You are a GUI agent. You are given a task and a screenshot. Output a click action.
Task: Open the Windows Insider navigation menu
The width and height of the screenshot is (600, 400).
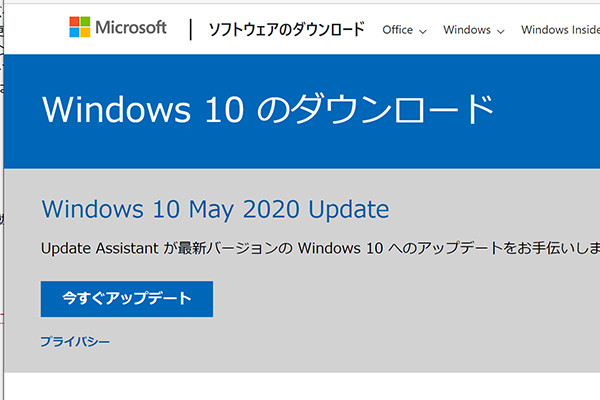(x=560, y=30)
